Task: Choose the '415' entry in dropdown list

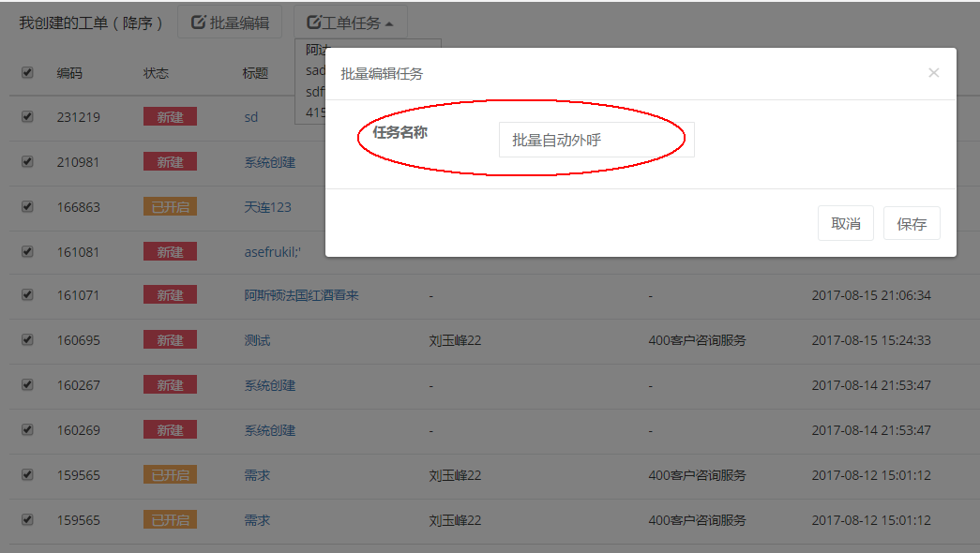Action: [x=314, y=112]
